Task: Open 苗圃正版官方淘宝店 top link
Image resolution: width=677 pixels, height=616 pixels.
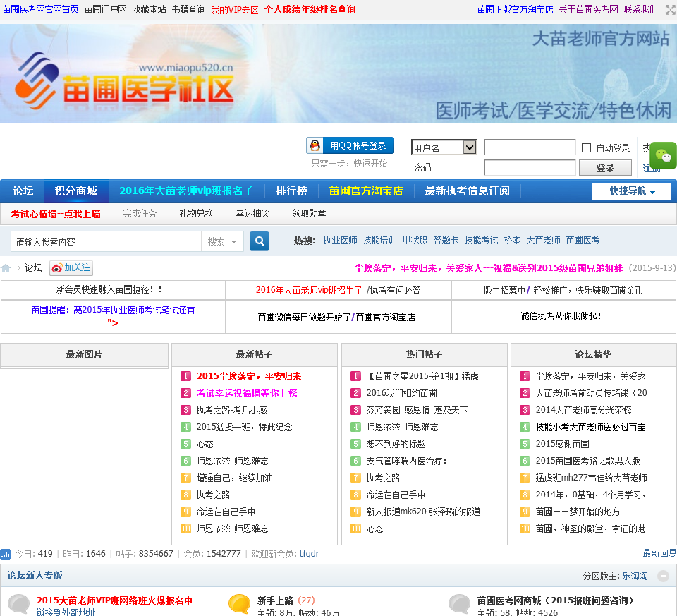Action: (515, 9)
